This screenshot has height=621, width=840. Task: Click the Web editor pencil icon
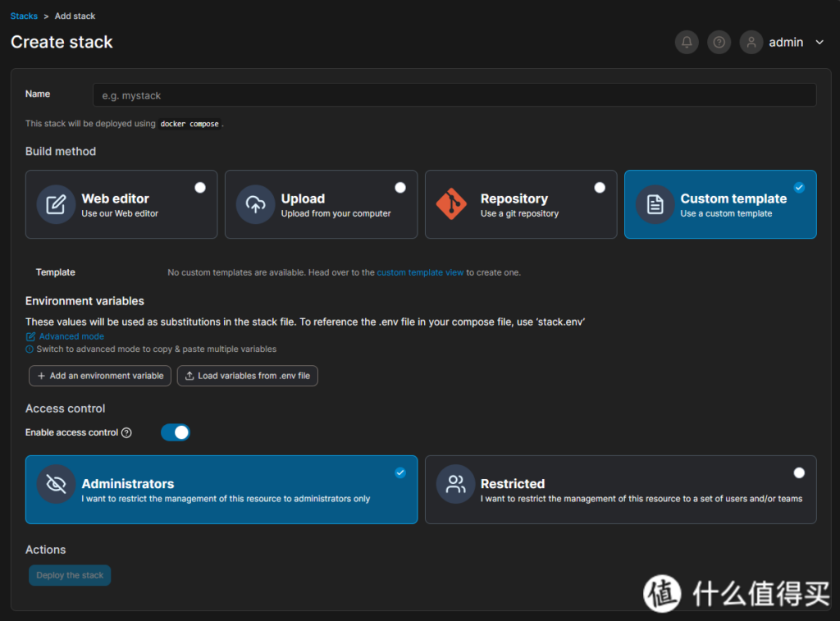pyautogui.click(x=56, y=204)
